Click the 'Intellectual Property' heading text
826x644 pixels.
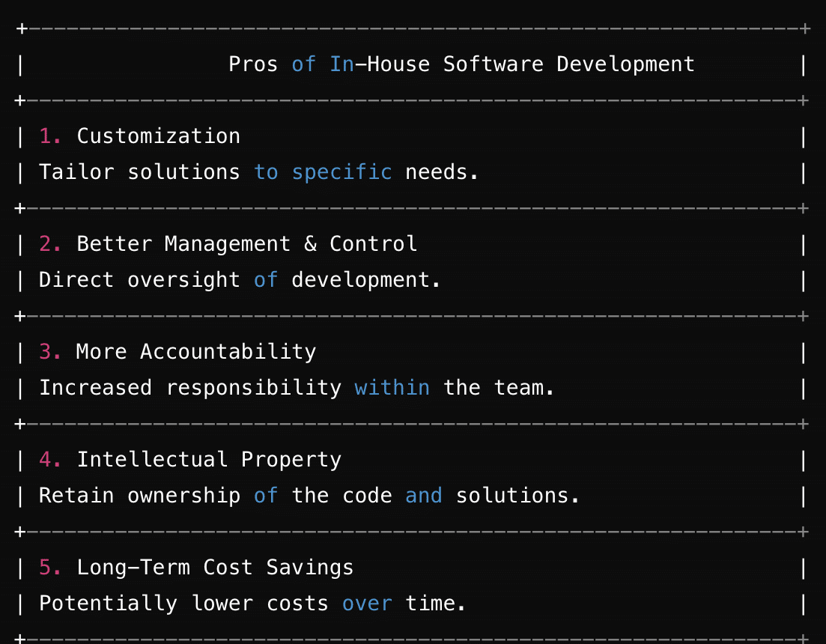pos(208,459)
